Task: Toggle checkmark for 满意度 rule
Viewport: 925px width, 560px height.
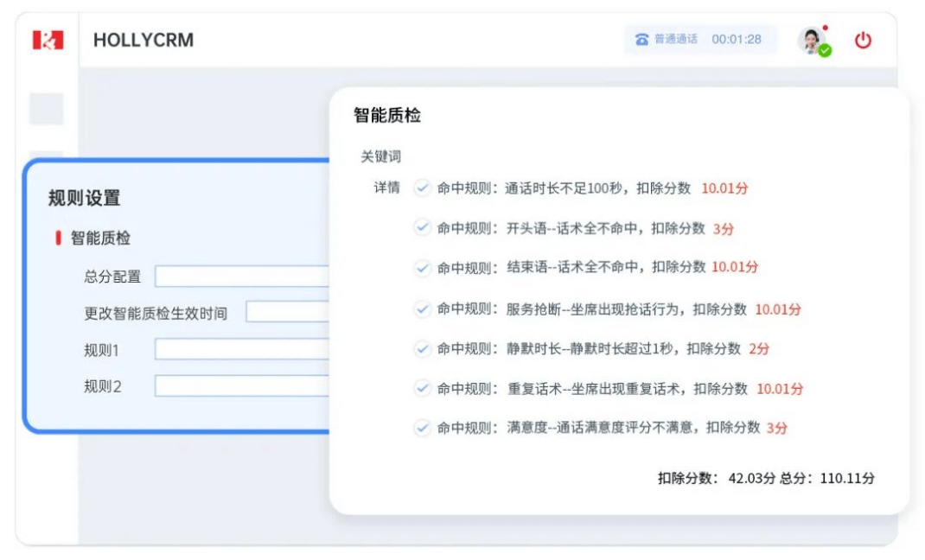Action: 422,428
